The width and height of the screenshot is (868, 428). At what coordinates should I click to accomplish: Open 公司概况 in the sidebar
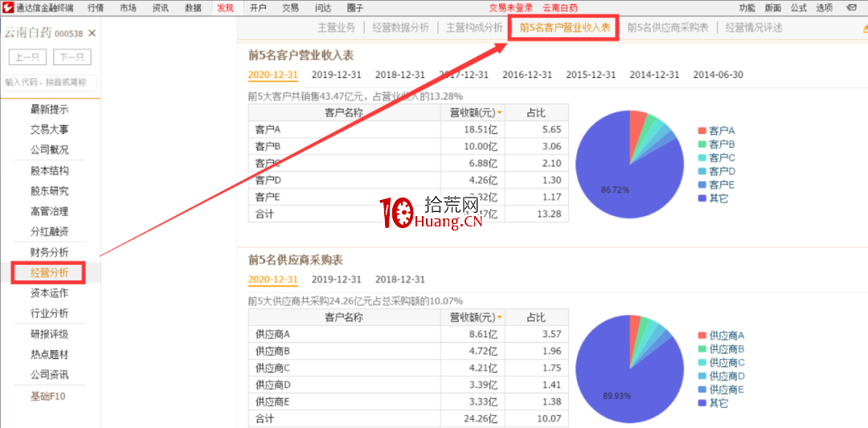[x=50, y=150]
